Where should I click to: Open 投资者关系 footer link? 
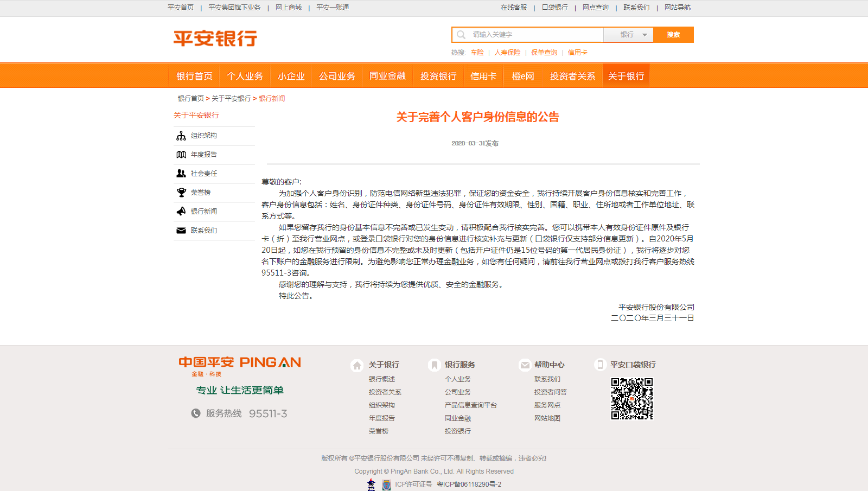(x=385, y=392)
